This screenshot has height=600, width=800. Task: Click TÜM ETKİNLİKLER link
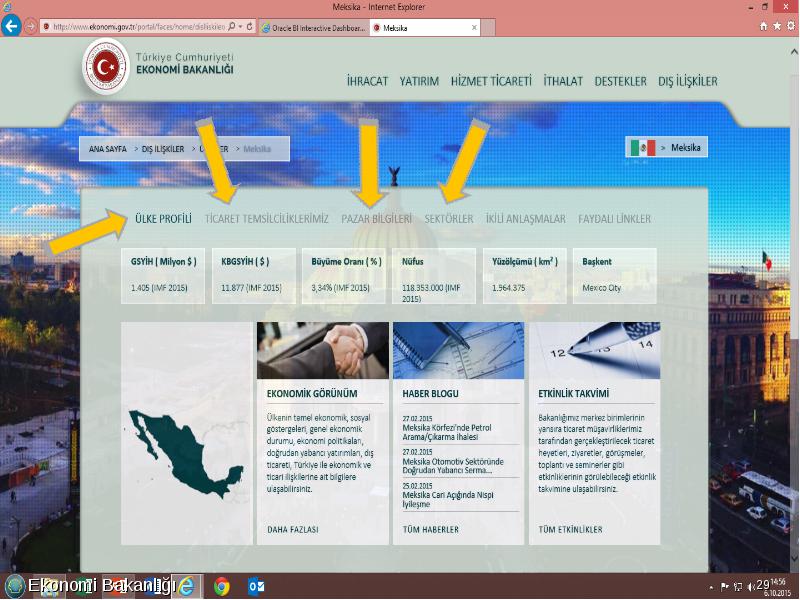570,530
